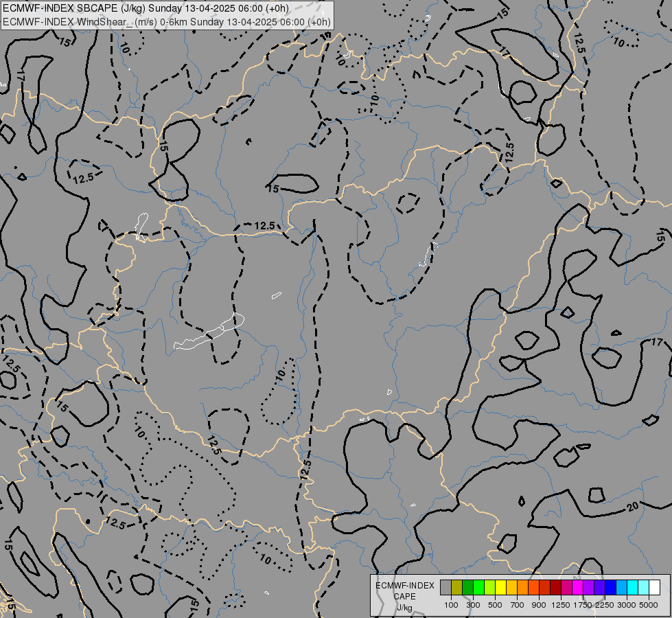672x618 pixels.
Task: Click the pure yellow legend swatch
Action: (501, 588)
